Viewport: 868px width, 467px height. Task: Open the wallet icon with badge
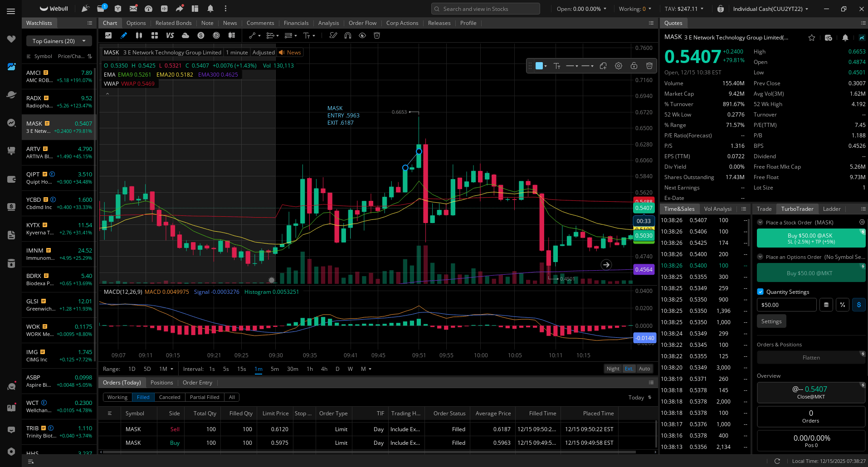[102, 8]
